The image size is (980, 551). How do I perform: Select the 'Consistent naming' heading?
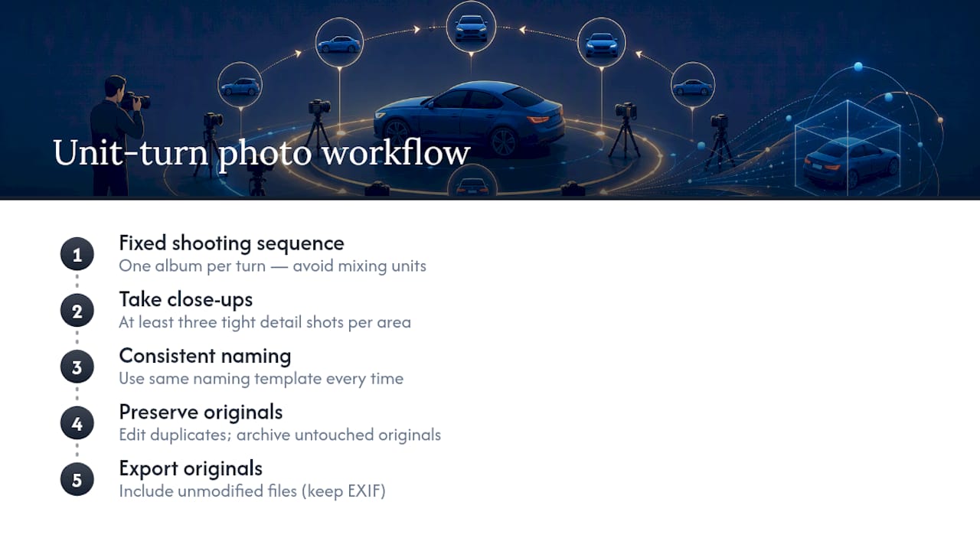click(x=204, y=356)
